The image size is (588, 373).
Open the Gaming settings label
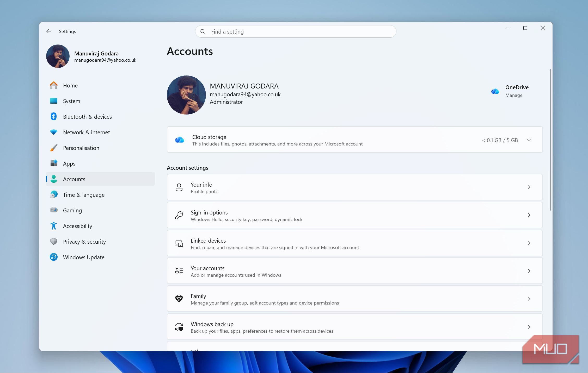[x=72, y=210]
